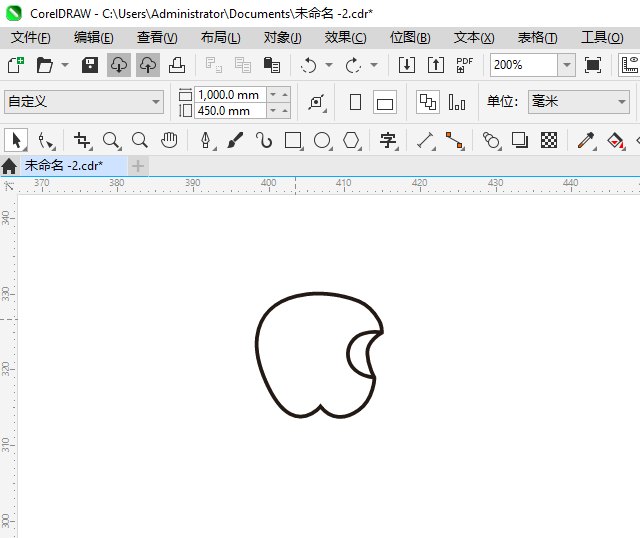Image resolution: width=640 pixels, height=538 pixels.
Task: Add a new document tab with plus
Action: click(x=138, y=166)
